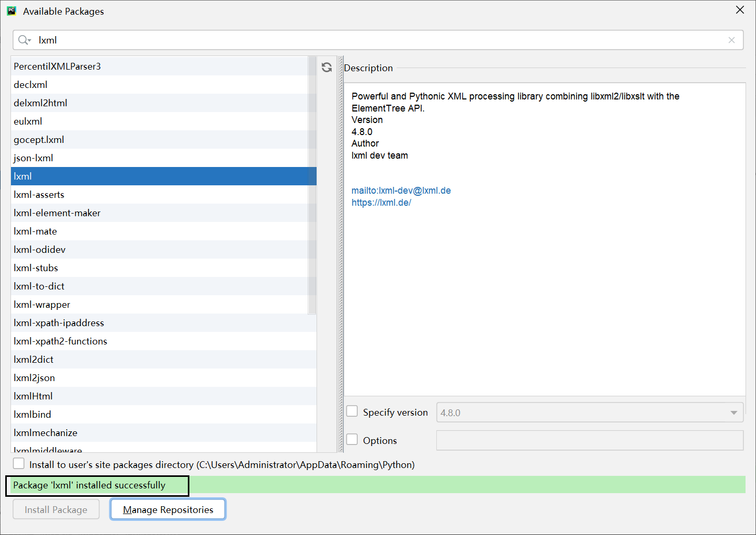Screen dimensions: 756x535
Task: Select the lxmlHtml package
Action: [164, 396]
